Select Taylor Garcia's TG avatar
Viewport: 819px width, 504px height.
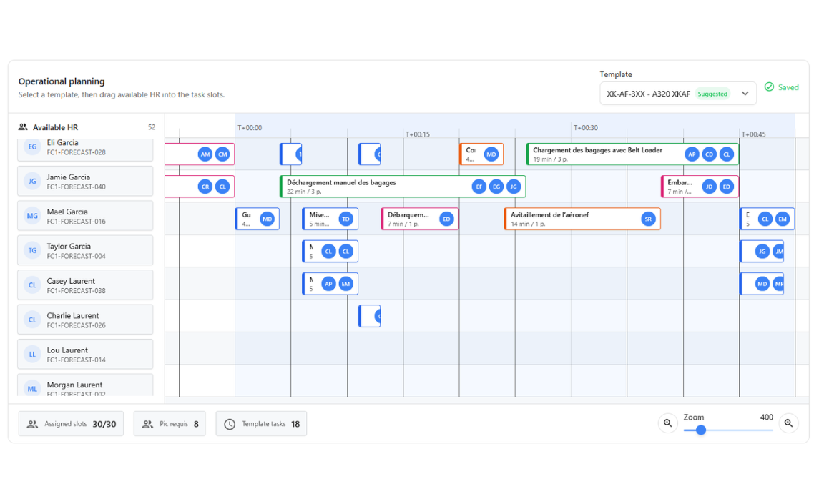(x=32, y=250)
